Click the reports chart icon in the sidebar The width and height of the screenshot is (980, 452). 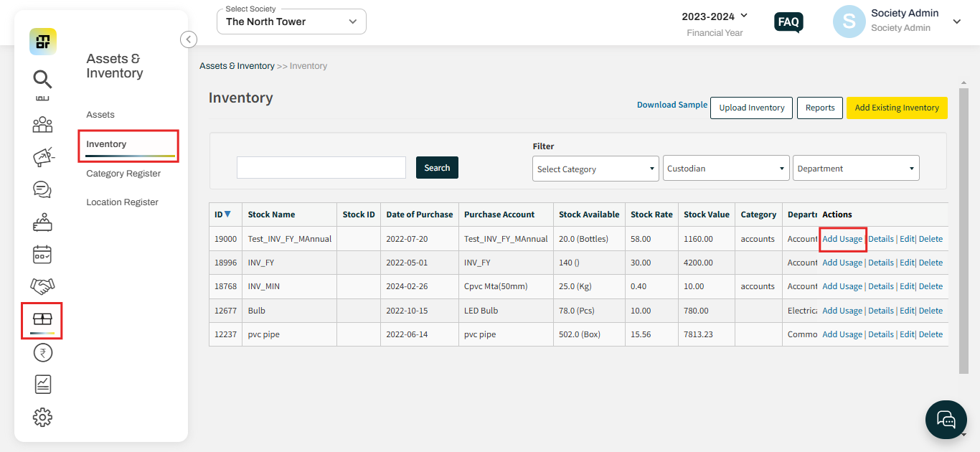click(x=42, y=384)
